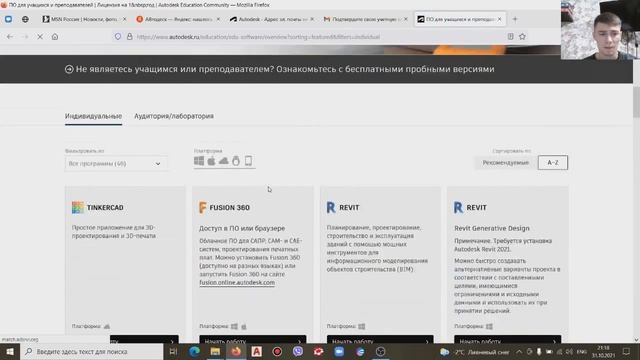Close the current Autodesk education tab
The width and height of the screenshot is (640, 360).
point(500,19)
